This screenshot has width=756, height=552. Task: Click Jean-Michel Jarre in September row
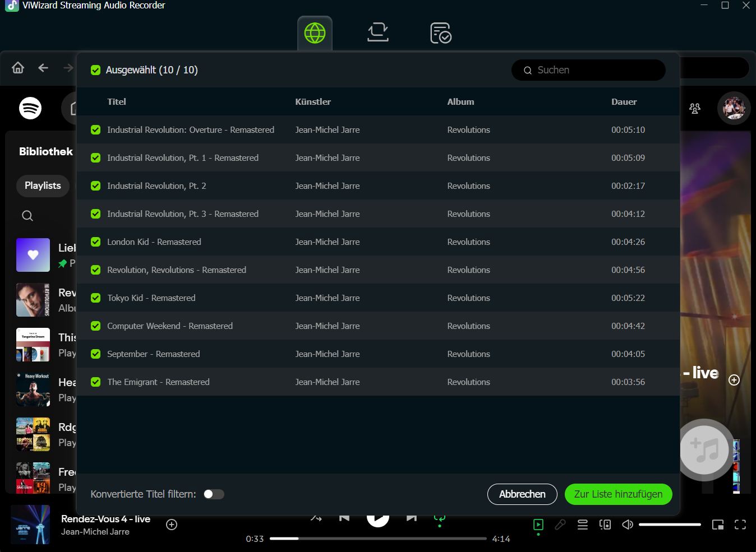pyautogui.click(x=328, y=354)
